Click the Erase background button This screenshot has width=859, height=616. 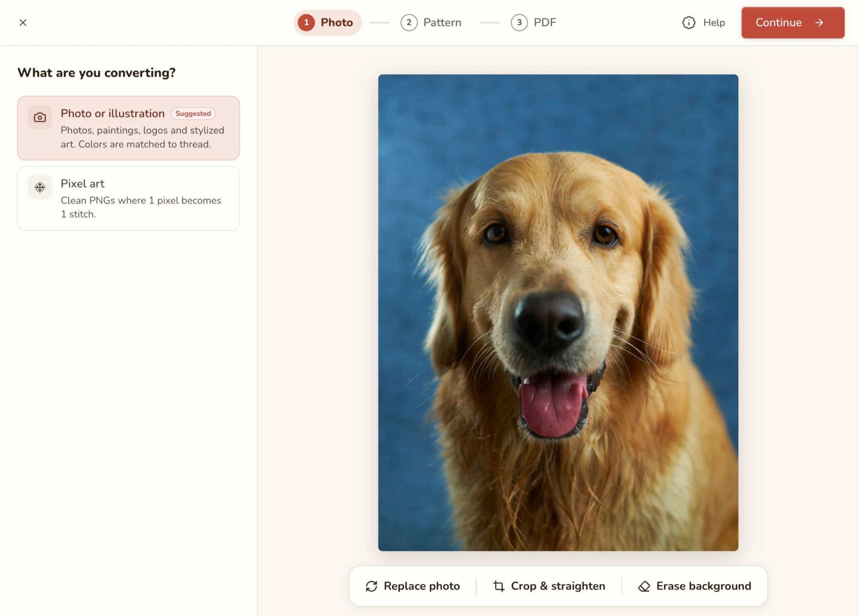click(695, 586)
